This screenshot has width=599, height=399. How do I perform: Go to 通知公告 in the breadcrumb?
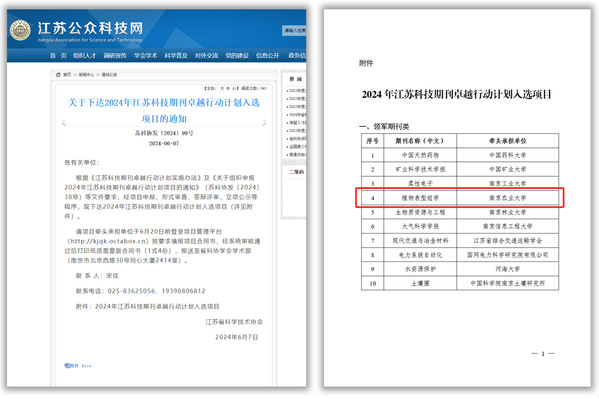(x=109, y=75)
